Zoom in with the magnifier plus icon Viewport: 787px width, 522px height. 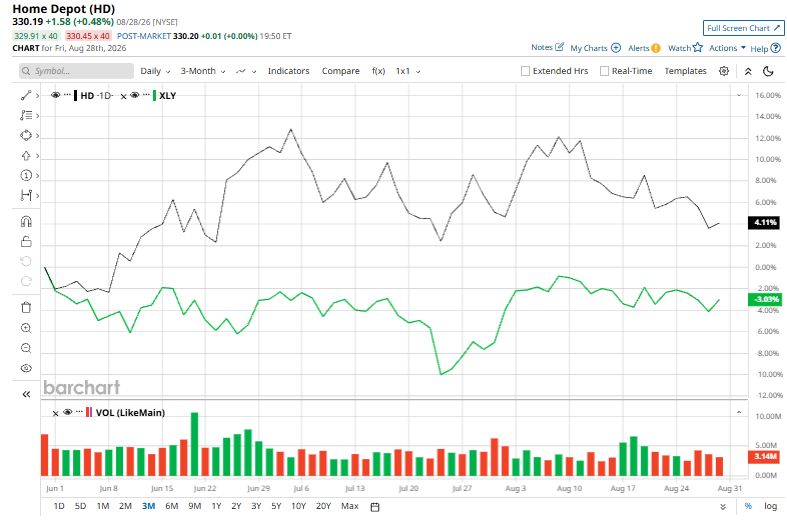coord(26,328)
